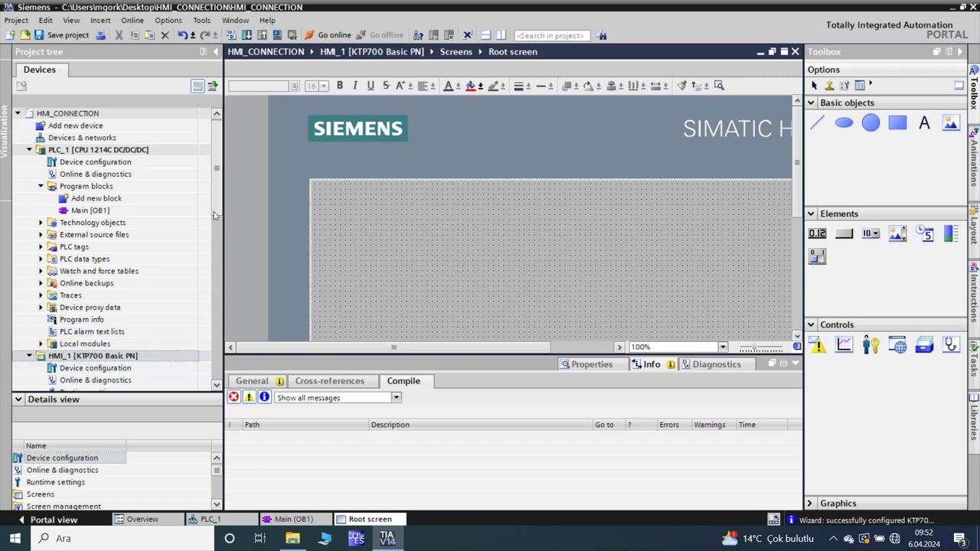Collapse the Program blocks folder
Image resolution: width=980 pixels, height=551 pixels.
(41, 186)
